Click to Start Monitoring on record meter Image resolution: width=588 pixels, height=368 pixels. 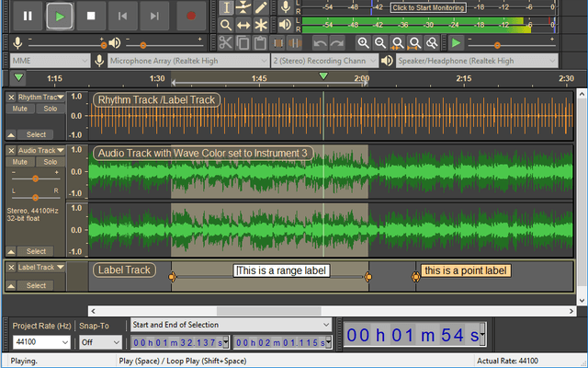click(428, 7)
